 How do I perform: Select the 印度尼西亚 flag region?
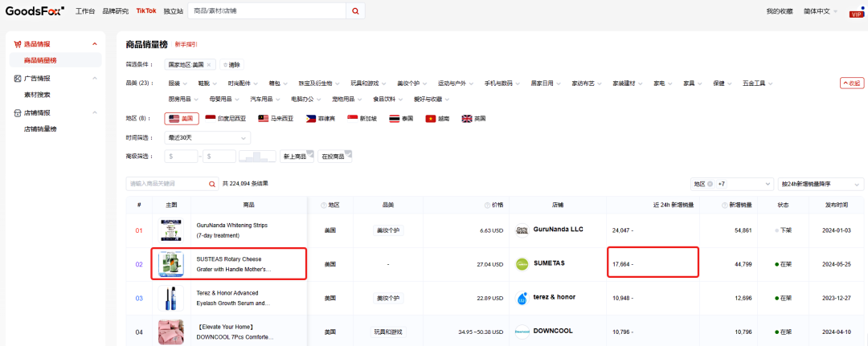coord(224,119)
